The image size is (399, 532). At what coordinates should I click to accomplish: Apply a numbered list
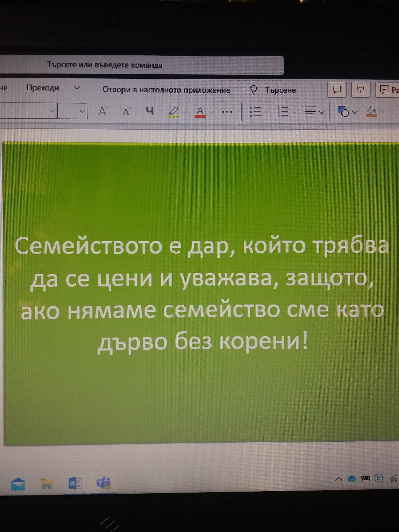click(x=283, y=112)
